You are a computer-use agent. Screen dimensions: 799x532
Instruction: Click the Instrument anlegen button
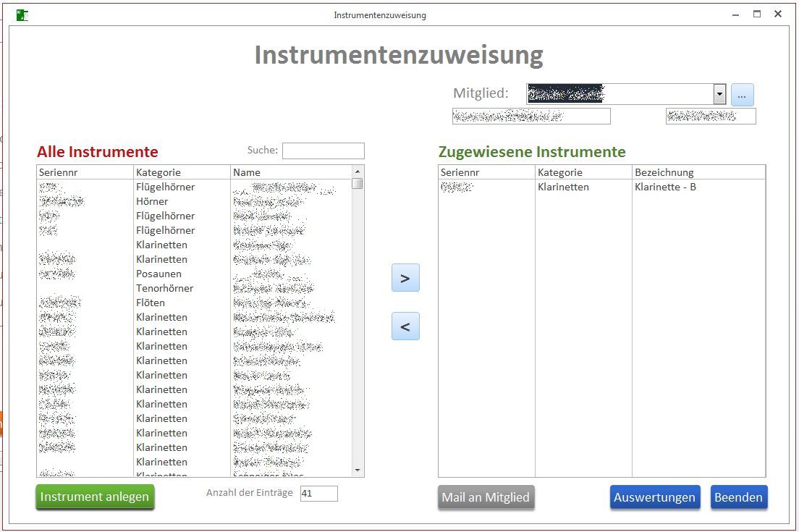click(x=95, y=497)
